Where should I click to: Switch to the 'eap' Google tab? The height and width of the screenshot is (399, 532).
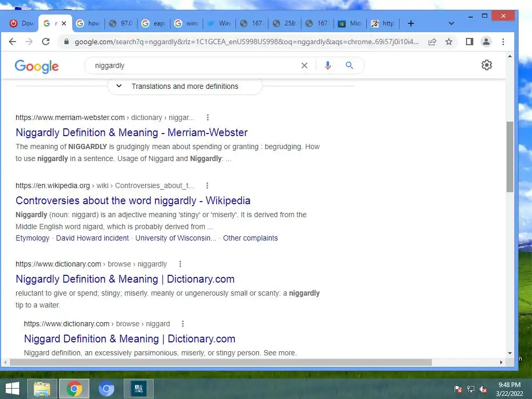[x=154, y=23]
